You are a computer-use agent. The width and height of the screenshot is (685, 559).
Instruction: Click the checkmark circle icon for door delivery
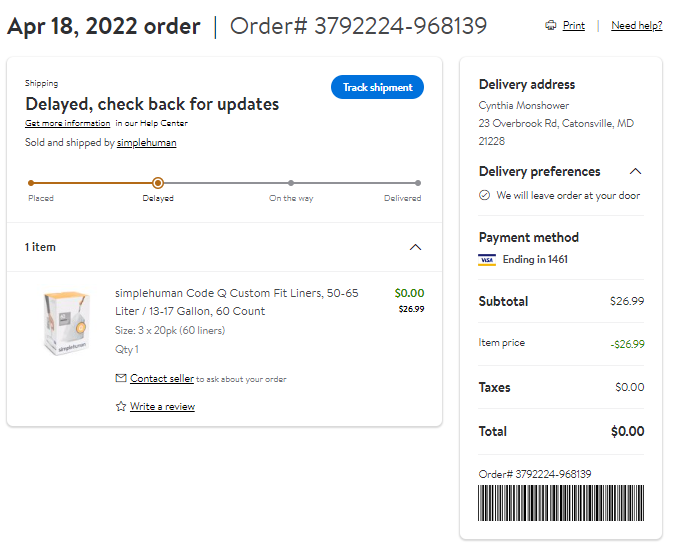coord(484,195)
